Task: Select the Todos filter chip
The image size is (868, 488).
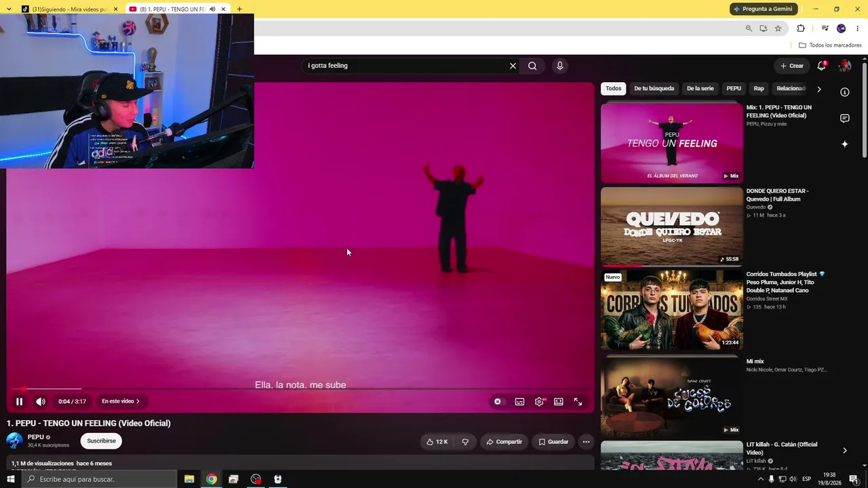Action: (x=614, y=89)
